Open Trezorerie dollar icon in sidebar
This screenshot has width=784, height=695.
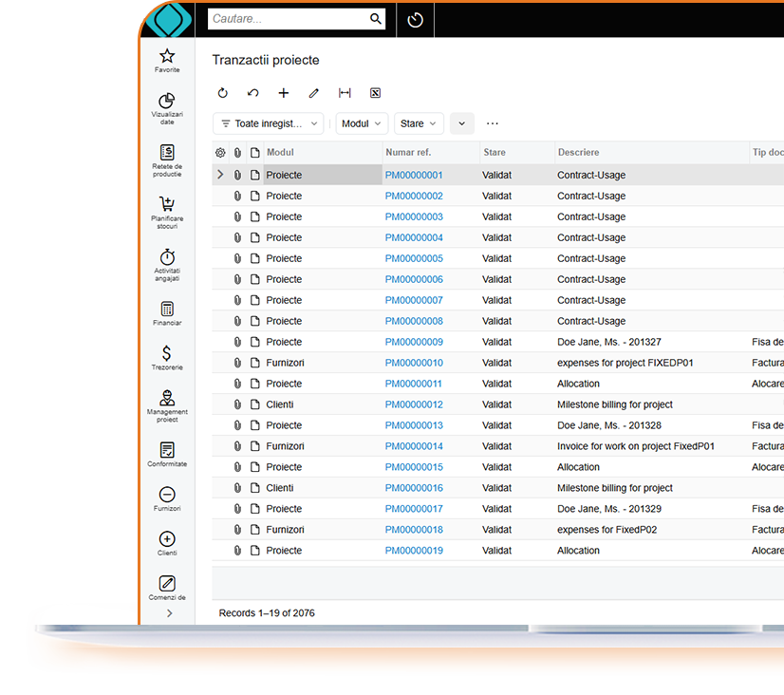tap(167, 354)
